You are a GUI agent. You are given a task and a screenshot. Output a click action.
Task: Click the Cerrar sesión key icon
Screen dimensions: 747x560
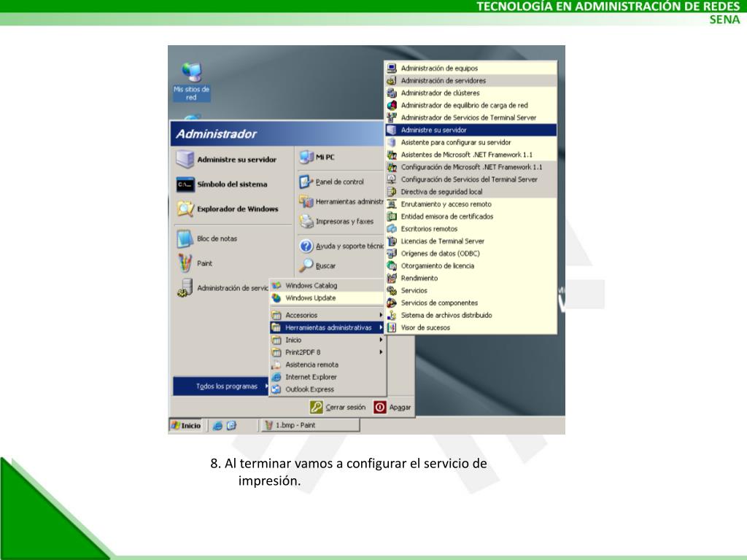317,407
